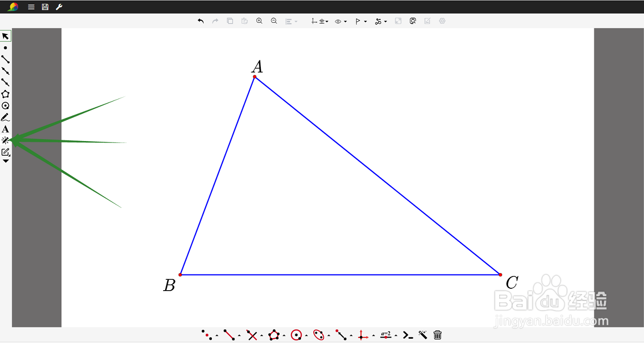Expand the vector arrow tool options arrow
This screenshot has height=343, width=644.
point(351,336)
